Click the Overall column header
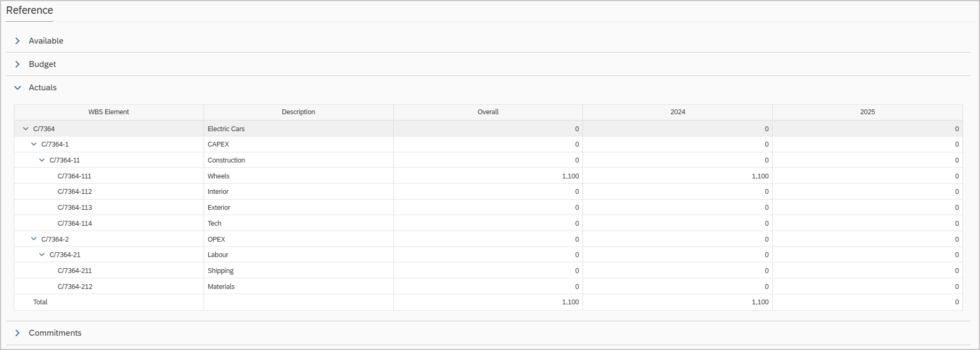The width and height of the screenshot is (980, 350). point(488,112)
